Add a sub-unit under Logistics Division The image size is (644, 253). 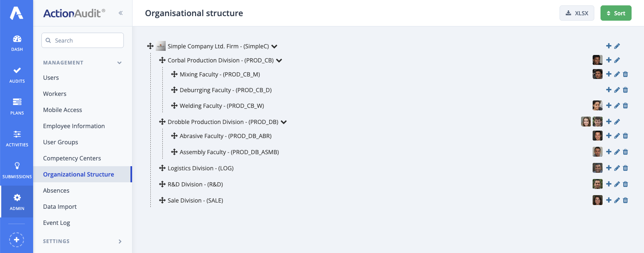609,168
